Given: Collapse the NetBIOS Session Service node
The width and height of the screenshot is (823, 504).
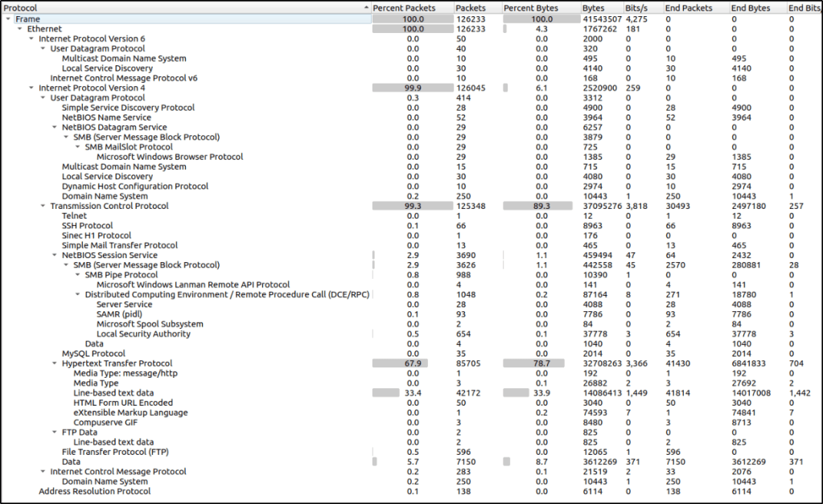Looking at the screenshot, I should pyautogui.click(x=54, y=255).
